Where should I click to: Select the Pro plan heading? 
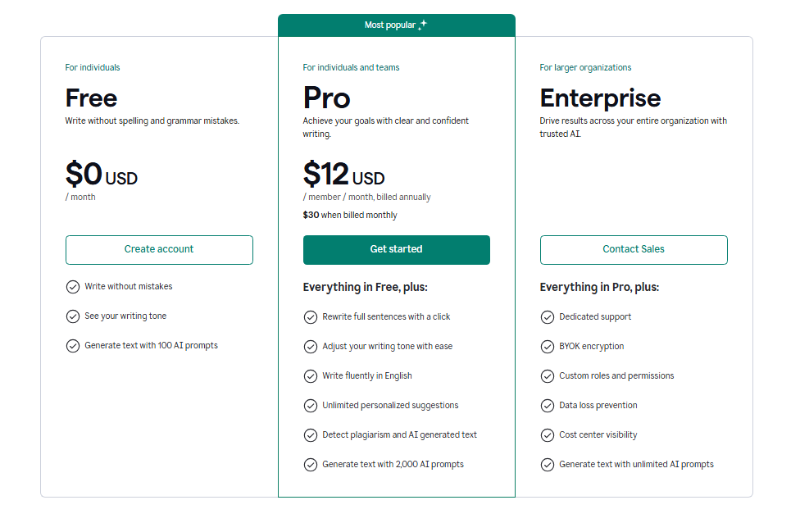[x=326, y=98]
